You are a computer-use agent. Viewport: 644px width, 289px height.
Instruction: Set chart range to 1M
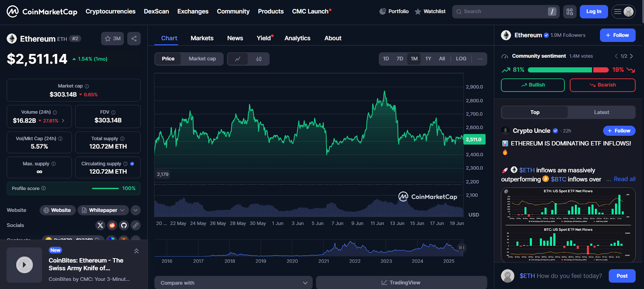pyautogui.click(x=414, y=59)
